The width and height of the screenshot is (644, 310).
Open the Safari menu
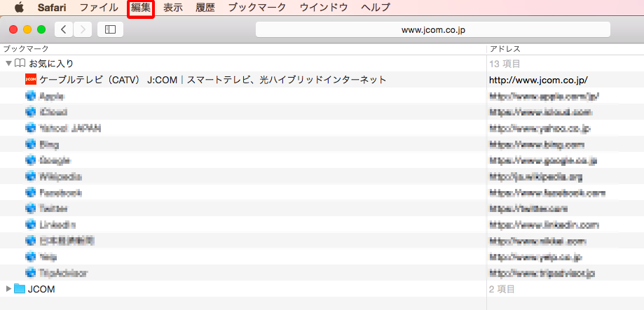click(x=52, y=8)
